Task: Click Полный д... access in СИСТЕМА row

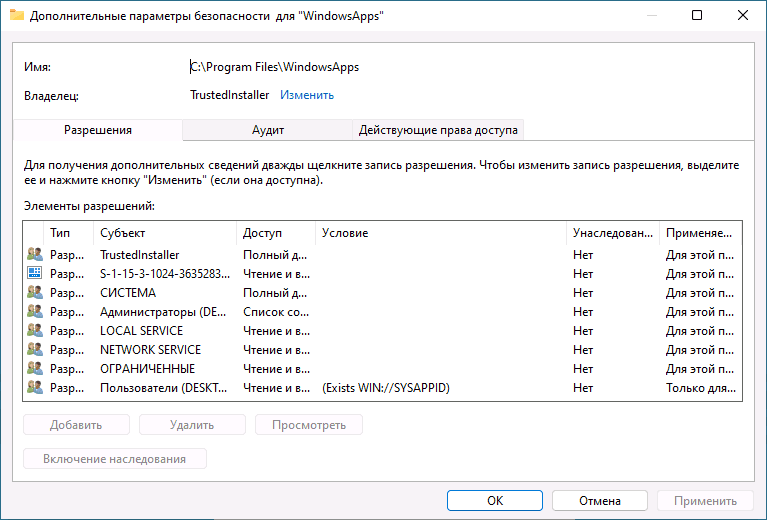Action: click(x=275, y=293)
